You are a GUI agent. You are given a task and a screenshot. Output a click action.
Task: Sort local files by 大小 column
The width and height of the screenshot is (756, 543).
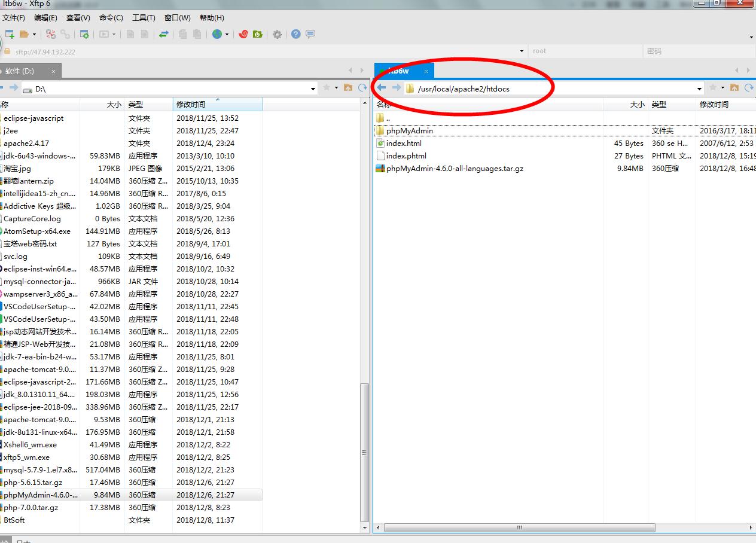click(102, 104)
